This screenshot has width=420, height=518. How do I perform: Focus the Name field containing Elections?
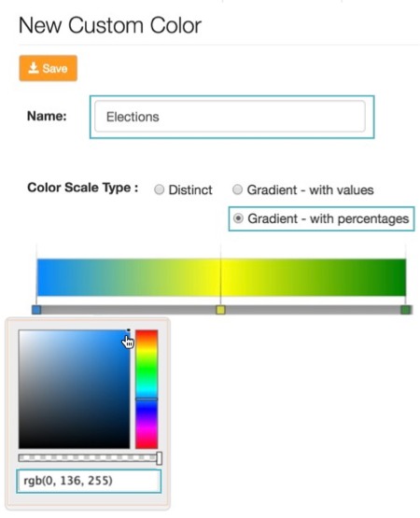[230, 117]
